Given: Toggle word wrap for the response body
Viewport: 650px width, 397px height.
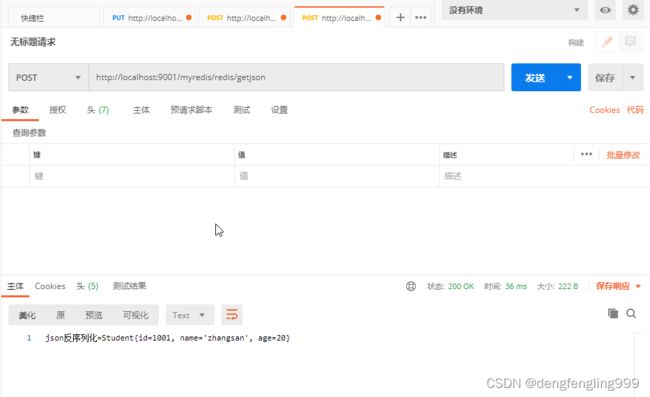Looking at the screenshot, I should coord(232,315).
